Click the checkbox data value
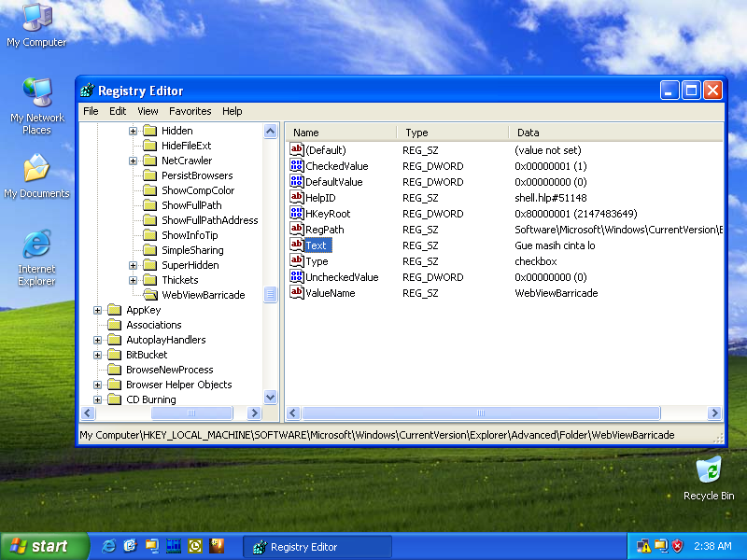Image resolution: width=747 pixels, height=560 pixels. (535, 261)
